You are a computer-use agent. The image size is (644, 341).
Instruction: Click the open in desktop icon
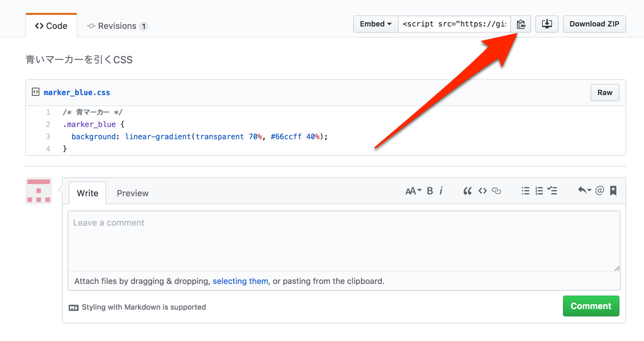tap(547, 24)
